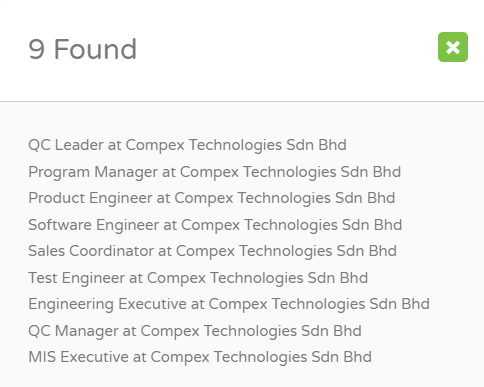484x387 pixels.
Task: View the QC Manager vacancy details
Action: point(195,331)
